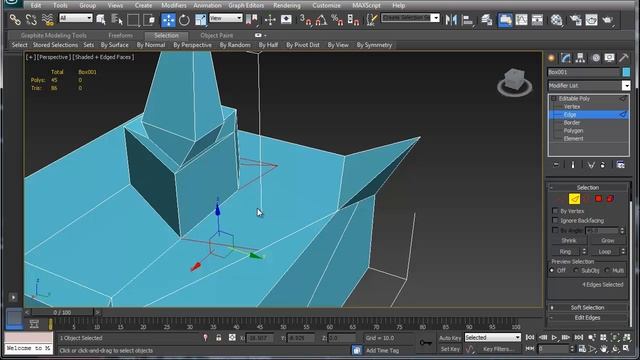Screen dimensions: 640x360
Task: Open the Render Setup icon
Action: coord(576,20)
